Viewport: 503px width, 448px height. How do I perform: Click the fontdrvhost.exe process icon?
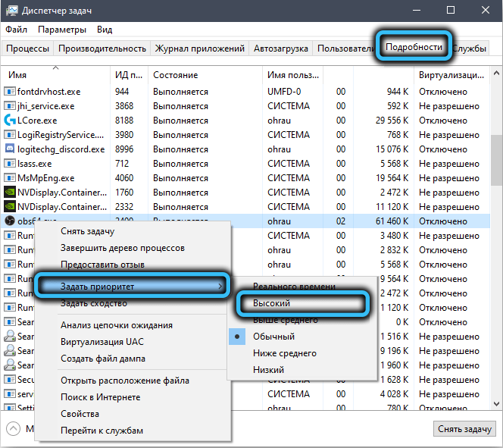[x=10, y=92]
